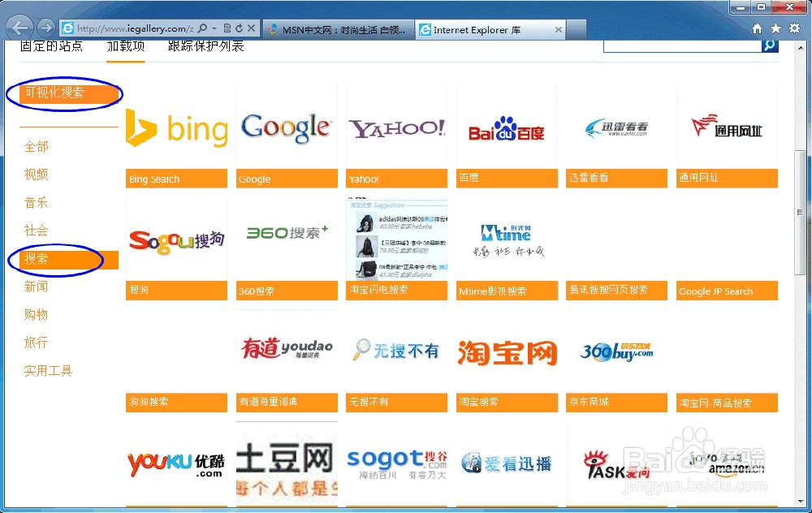This screenshot has width=812, height=513.
Task: Click the Google JP Search label
Action: (727, 291)
